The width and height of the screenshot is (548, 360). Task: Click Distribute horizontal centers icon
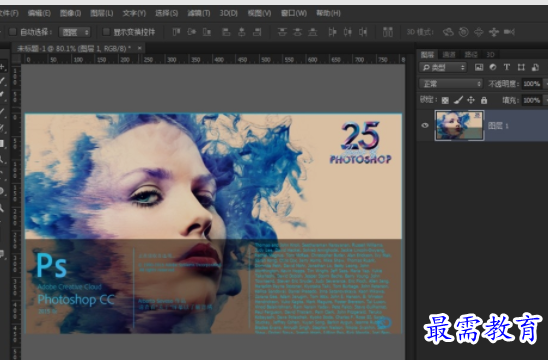coord(348,32)
